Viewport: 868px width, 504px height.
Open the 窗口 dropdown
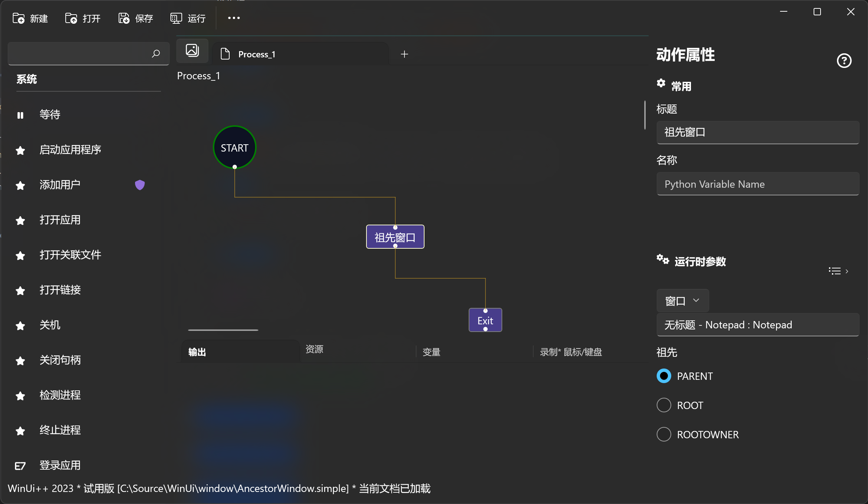tap(682, 301)
